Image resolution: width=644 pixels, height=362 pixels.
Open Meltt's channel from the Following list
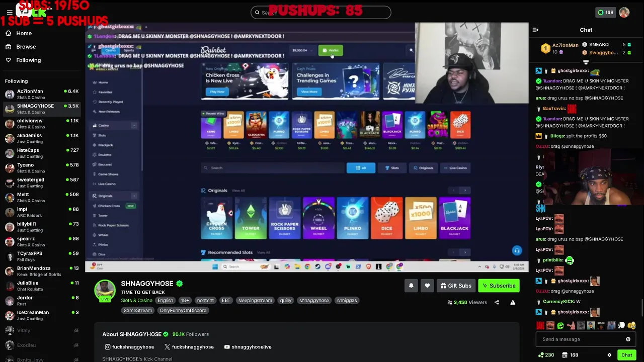point(41,197)
